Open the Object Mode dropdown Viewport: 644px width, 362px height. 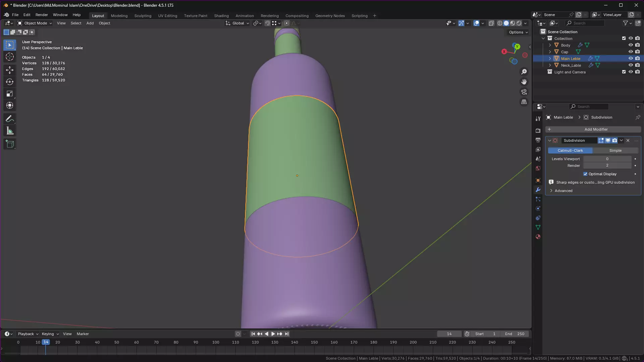[x=35, y=23]
